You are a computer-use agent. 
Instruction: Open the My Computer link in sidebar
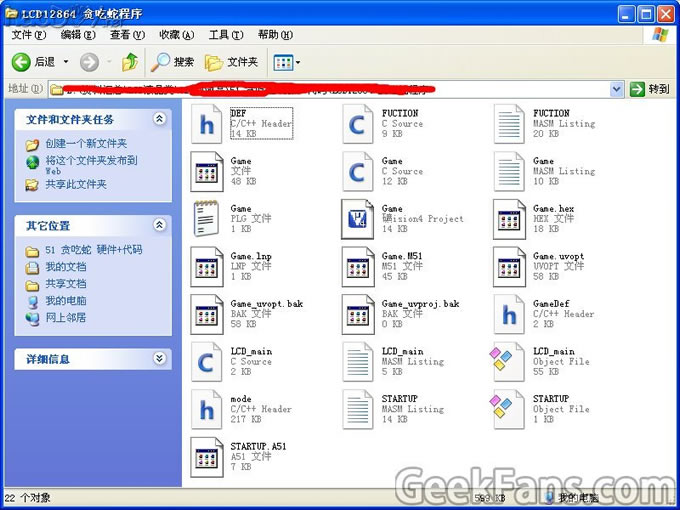65,301
